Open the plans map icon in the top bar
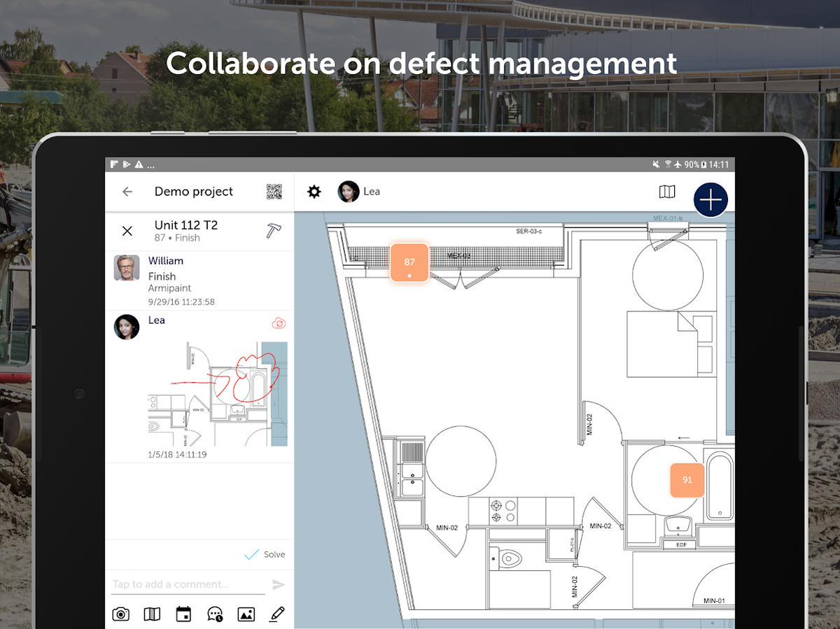The width and height of the screenshot is (840, 629). tap(667, 192)
